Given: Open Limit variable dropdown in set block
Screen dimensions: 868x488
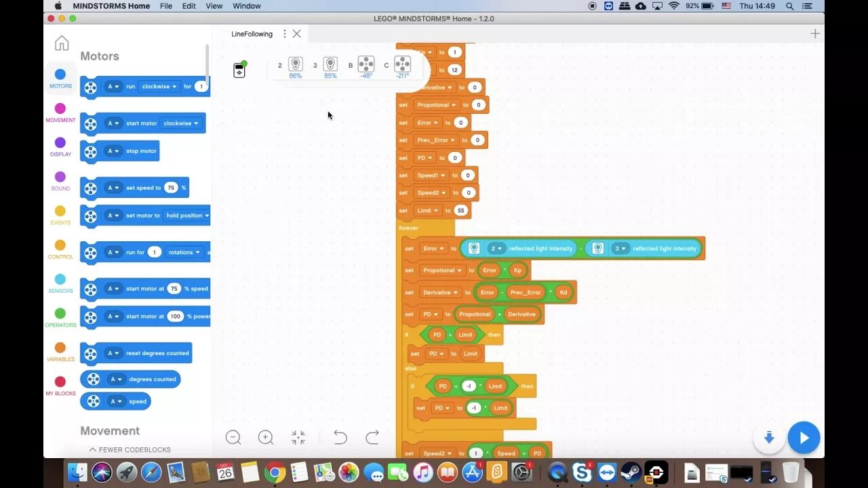Looking at the screenshot, I should pyautogui.click(x=427, y=210).
